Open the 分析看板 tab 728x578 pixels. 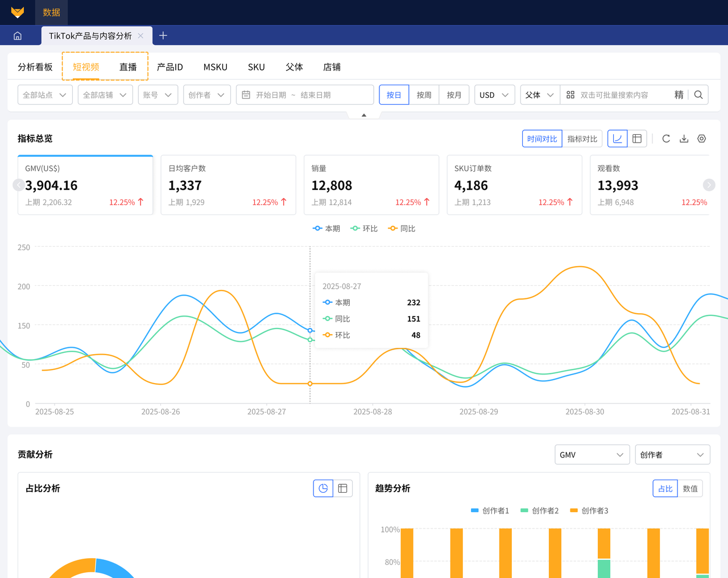click(x=35, y=67)
